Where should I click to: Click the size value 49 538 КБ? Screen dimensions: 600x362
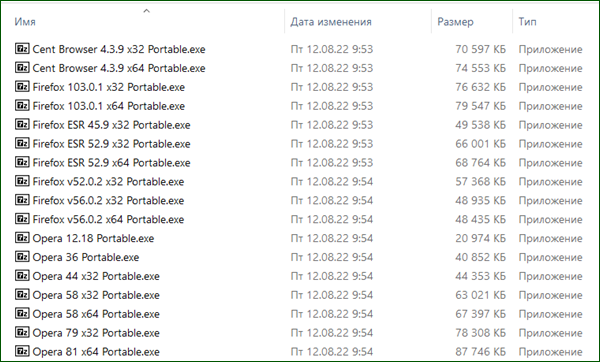(481, 125)
